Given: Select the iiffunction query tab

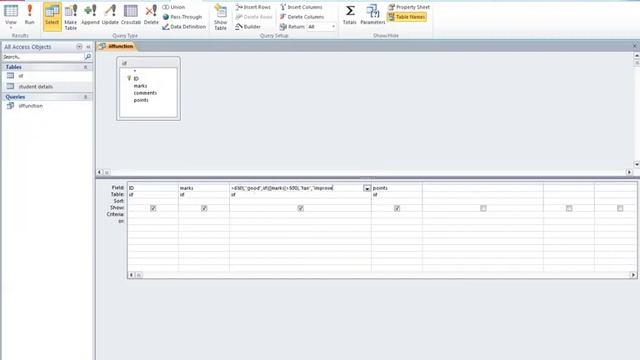Looking at the screenshot, I should pyautogui.click(x=117, y=46).
